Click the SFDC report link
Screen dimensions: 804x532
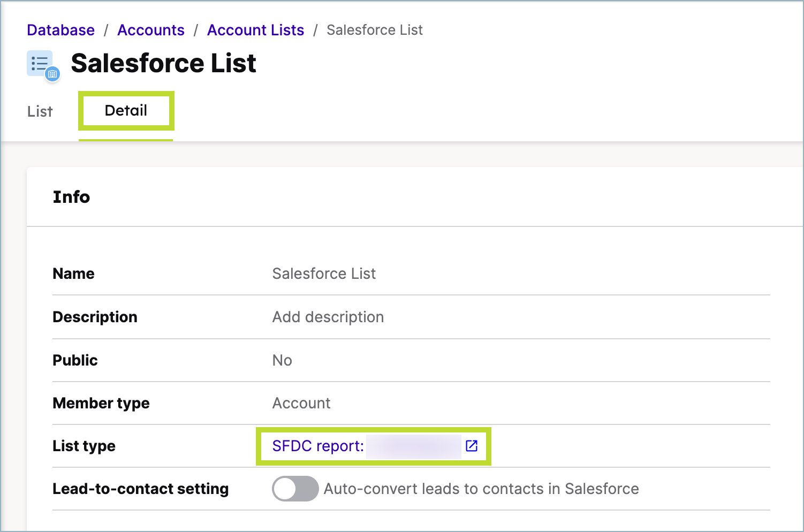[317, 446]
